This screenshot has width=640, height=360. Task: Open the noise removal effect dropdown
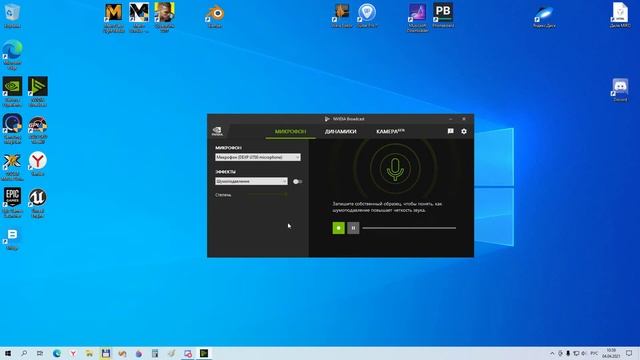251,181
